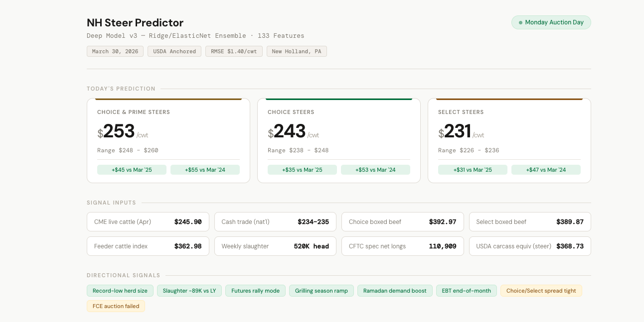Image resolution: width=644 pixels, height=322 pixels.
Task: Click the +$53 vs Mar '24 chip
Action: tap(375, 170)
